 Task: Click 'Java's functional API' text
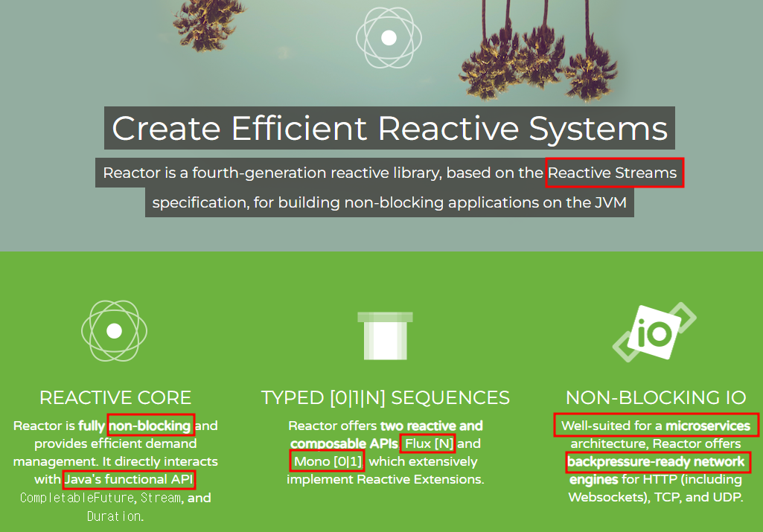coord(129,479)
